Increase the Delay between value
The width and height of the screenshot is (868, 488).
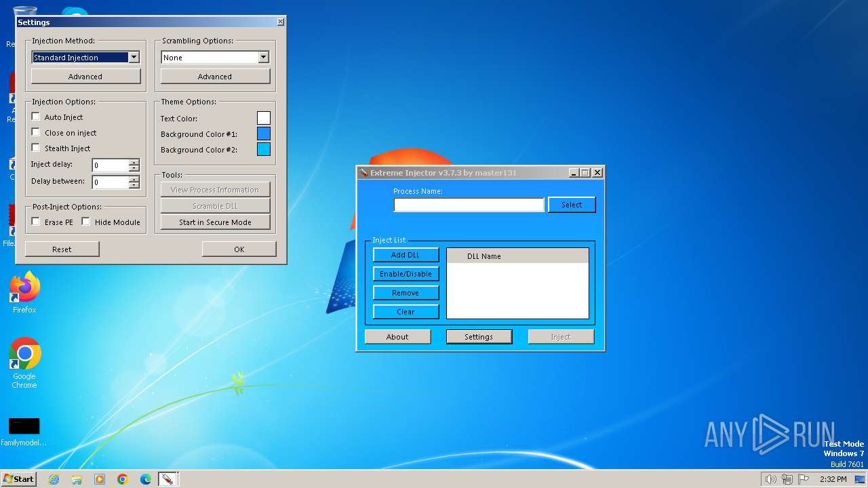click(x=134, y=179)
